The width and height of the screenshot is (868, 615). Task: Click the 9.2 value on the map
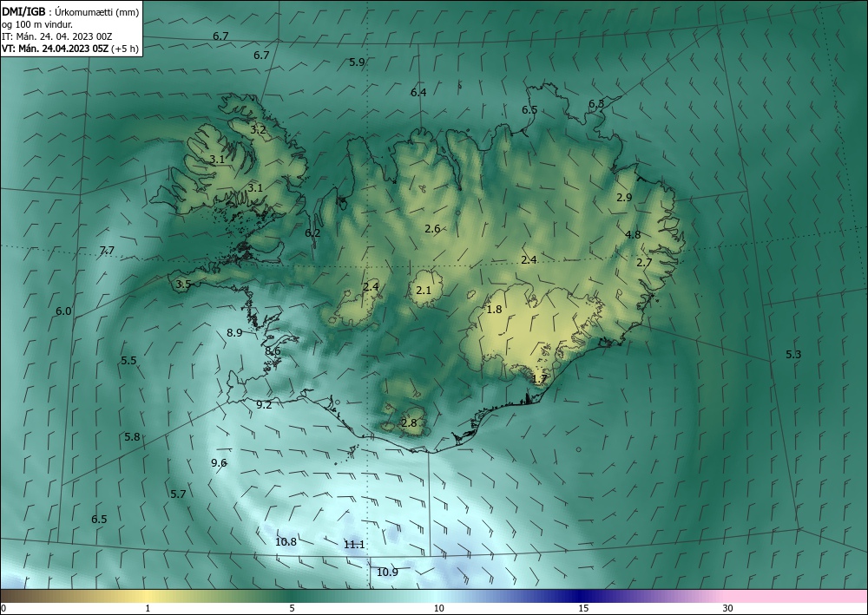[264, 405]
